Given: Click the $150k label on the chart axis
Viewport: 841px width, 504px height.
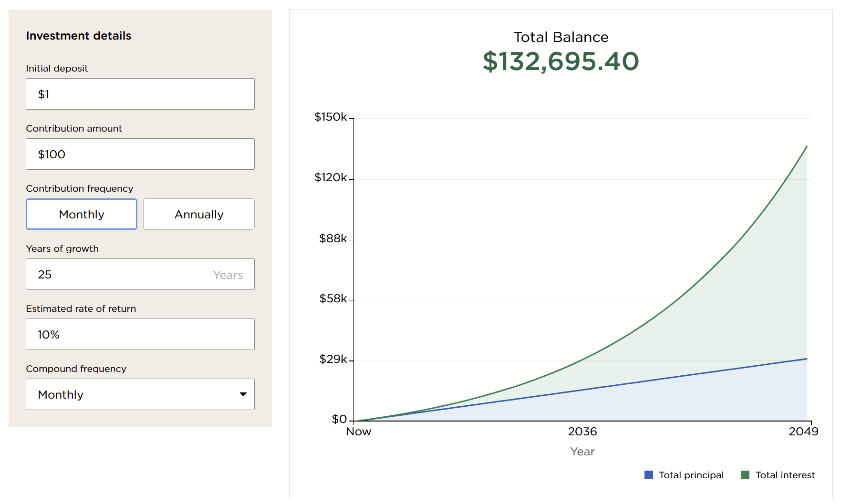Looking at the screenshot, I should coord(331,117).
